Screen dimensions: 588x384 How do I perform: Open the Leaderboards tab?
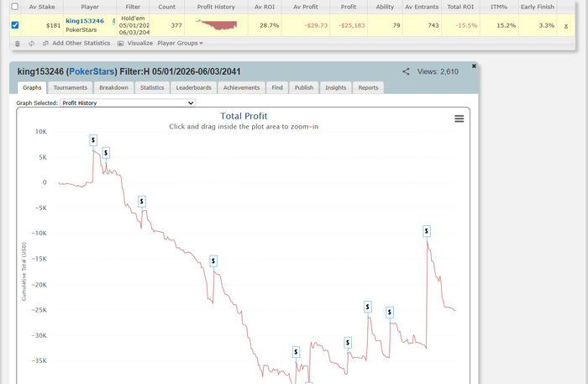[x=193, y=87]
